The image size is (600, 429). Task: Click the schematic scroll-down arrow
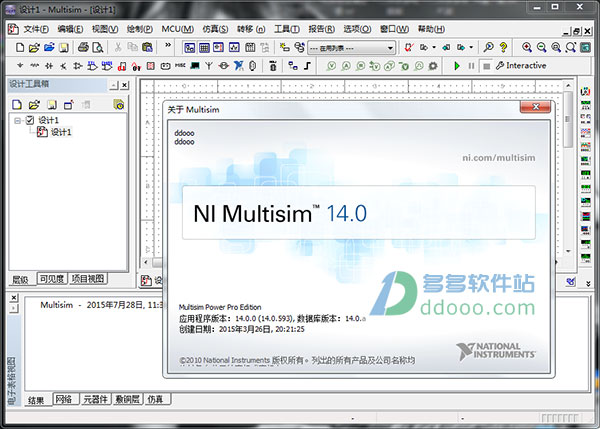568,251
